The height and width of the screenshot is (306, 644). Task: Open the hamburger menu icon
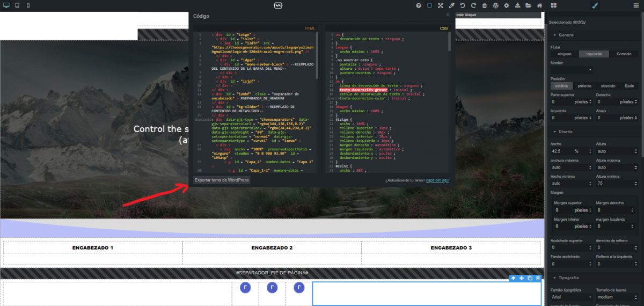[x=635, y=5]
